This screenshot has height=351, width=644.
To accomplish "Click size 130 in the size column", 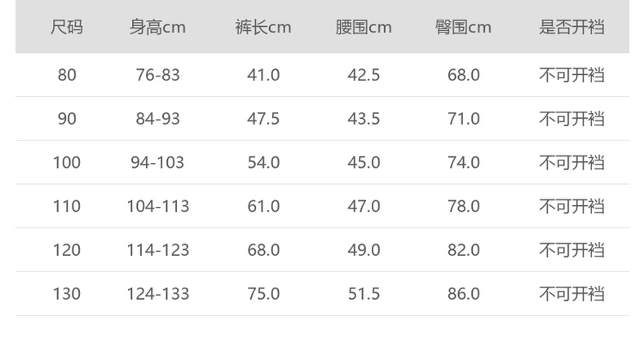I will click(67, 293).
